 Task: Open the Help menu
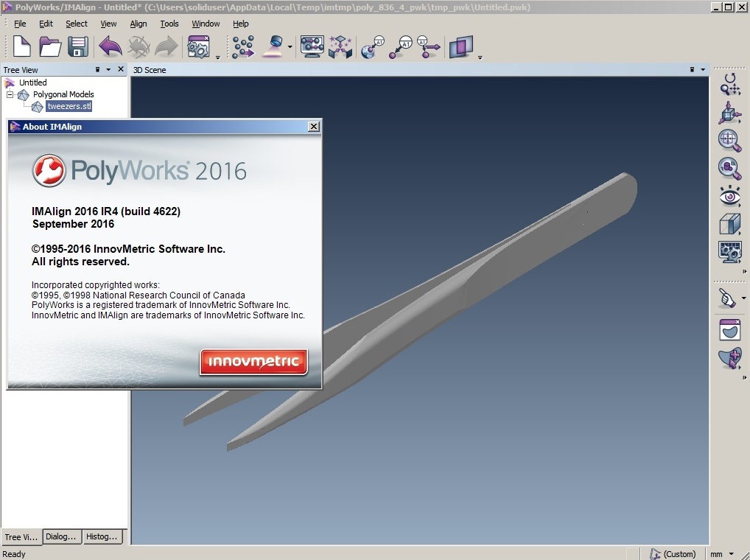pyautogui.click(x=241, y=24)
